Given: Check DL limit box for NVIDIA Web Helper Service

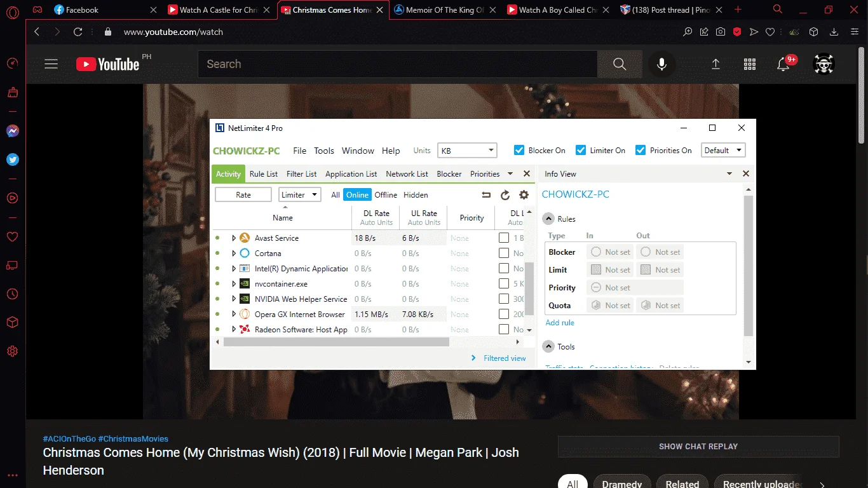Looking at the screenshot, I should coord(504,299).
